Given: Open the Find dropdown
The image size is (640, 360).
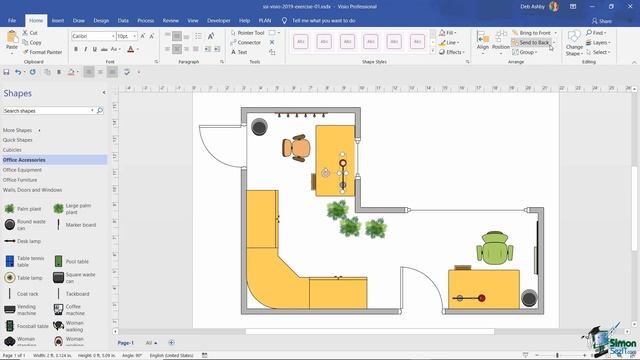Looking at the screenshot, I should tap(596, 33).
